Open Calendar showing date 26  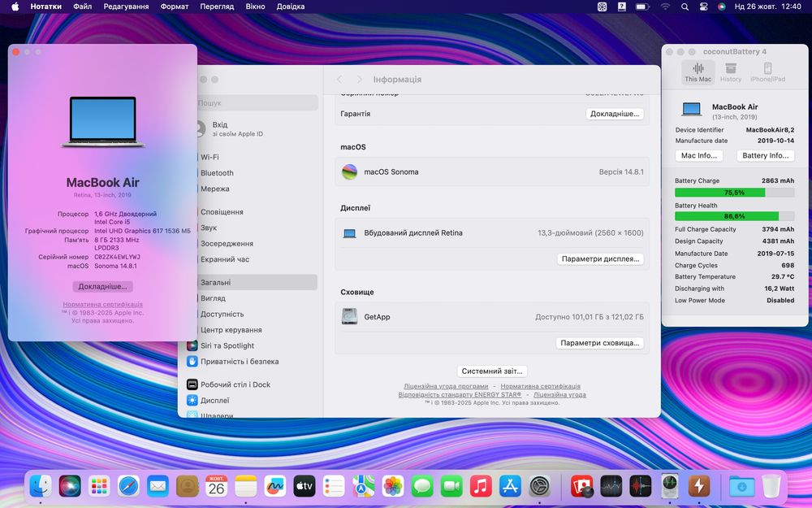(217, 486)
